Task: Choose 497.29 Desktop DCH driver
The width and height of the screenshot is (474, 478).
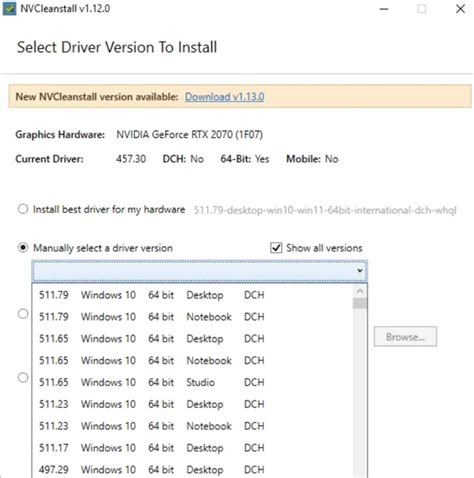Action: [x=193, y=469]
